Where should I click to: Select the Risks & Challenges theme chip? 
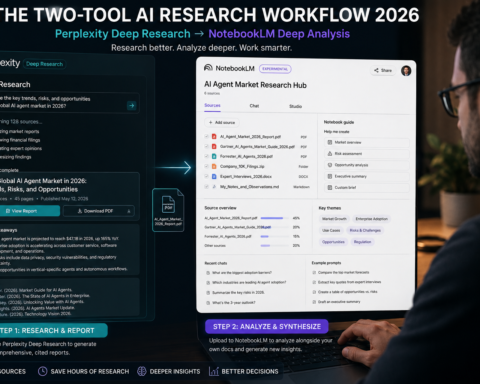365,230
